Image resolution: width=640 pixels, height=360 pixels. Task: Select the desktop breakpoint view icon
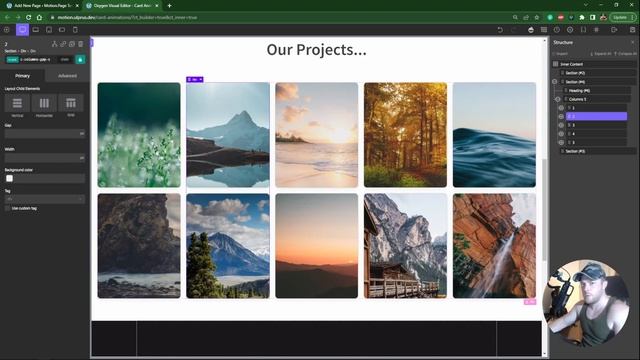[22, 30]
